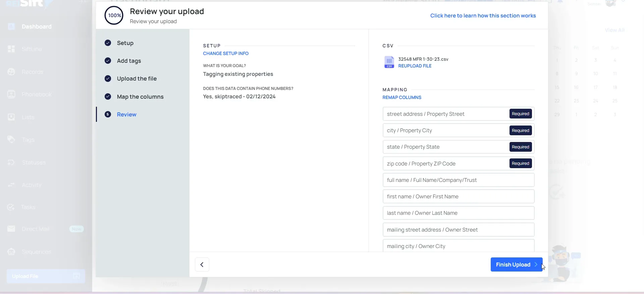The image size is (644, 294).
Task: Click the Tasks sidebar icon
Action: pyautogui.click(x=11, y=207)
